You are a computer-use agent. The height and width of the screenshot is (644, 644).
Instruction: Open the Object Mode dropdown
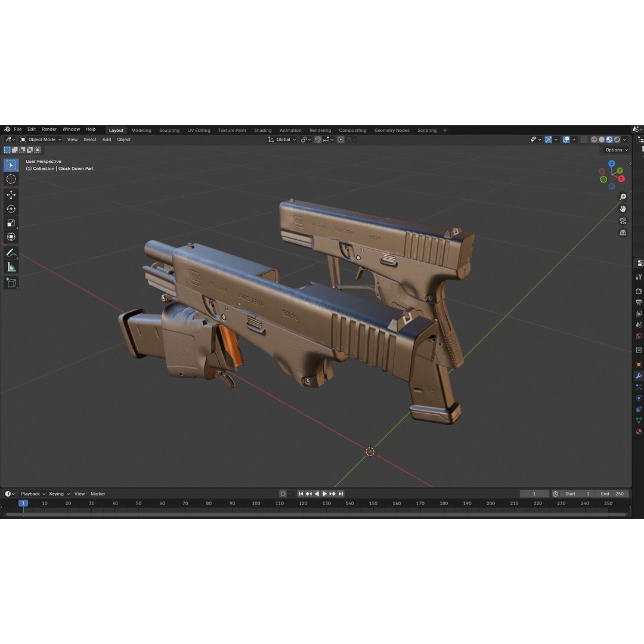click(x=41, y=140)
